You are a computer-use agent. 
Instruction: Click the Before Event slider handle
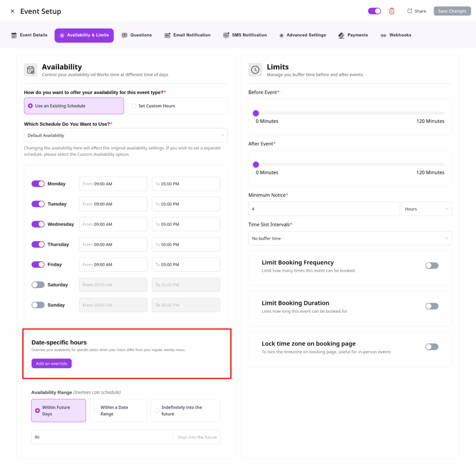[256, 113]
